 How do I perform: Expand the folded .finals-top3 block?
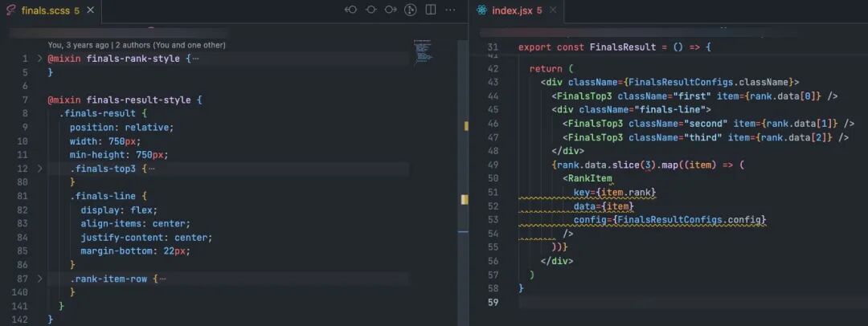coord(39,169)
